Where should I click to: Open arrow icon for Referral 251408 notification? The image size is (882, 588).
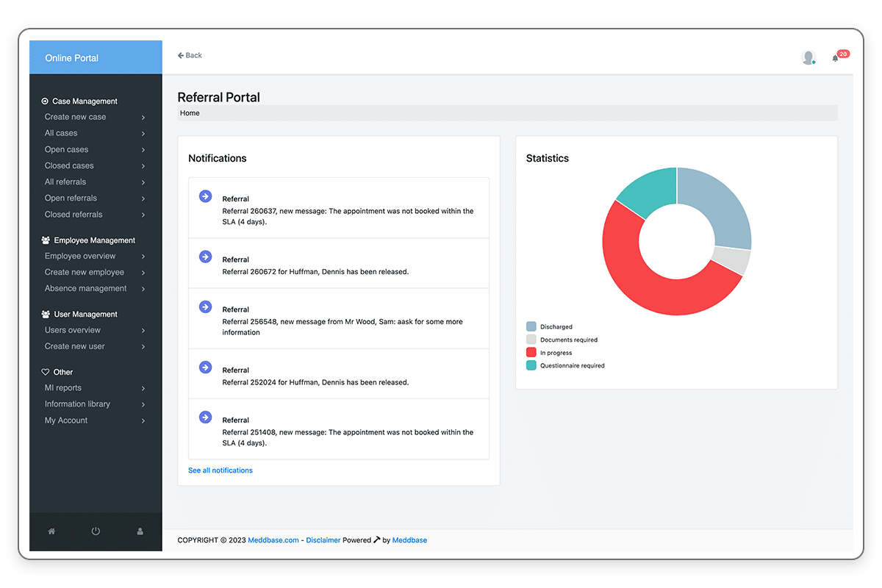click(x=206, y=417)
